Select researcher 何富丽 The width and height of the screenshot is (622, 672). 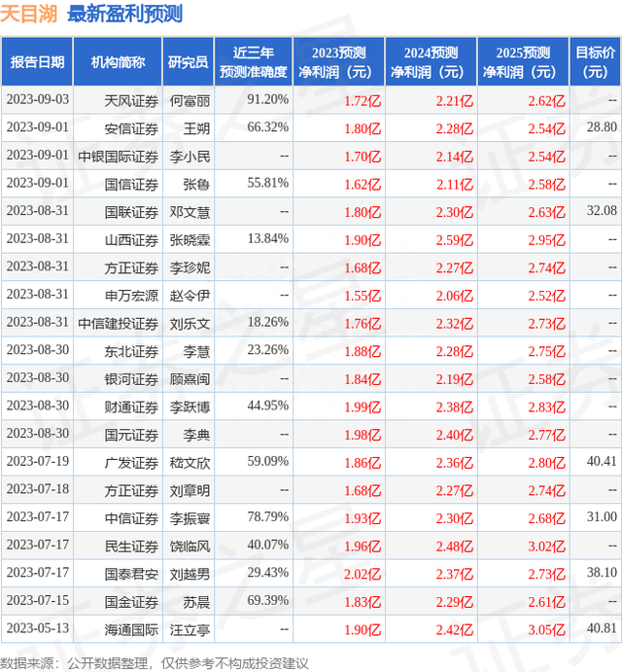[190, 101]
